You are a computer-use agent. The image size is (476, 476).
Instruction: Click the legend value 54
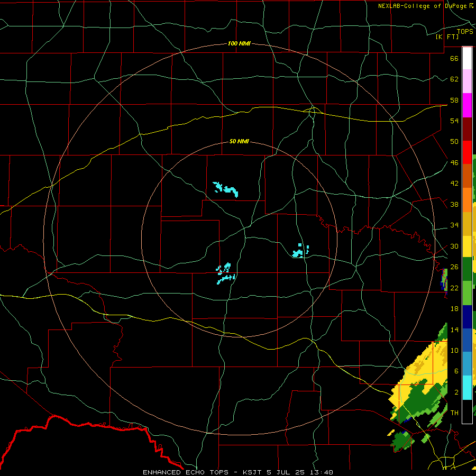454,121
